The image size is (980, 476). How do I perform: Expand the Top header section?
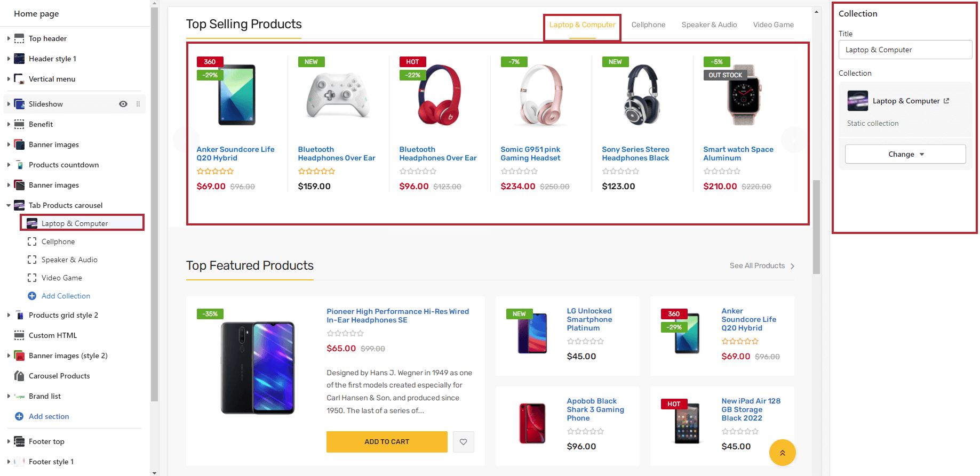[9, 38]
